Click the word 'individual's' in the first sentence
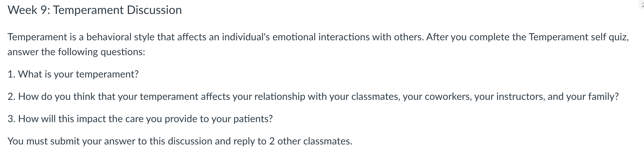Viewport: 644px width, 155px height. (x=246, y=37)
